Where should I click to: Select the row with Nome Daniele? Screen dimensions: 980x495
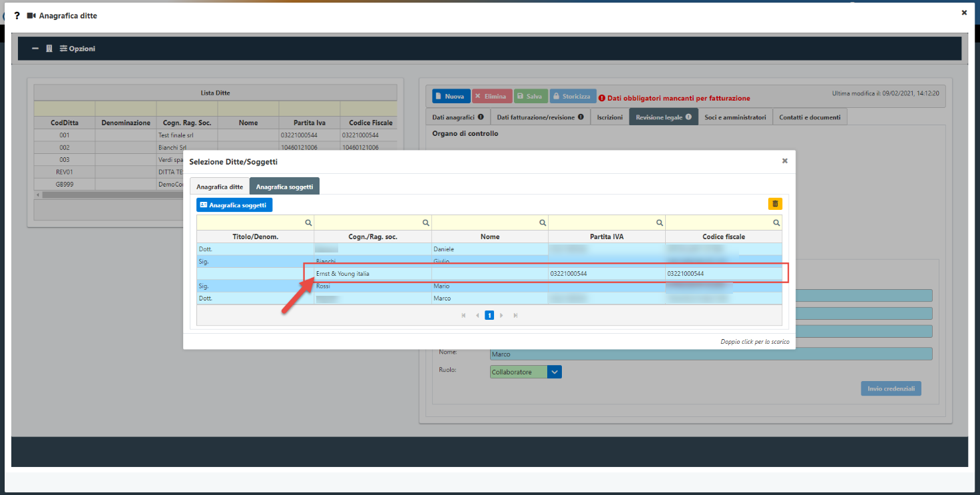pyautogui.click(x=489, y=249)
